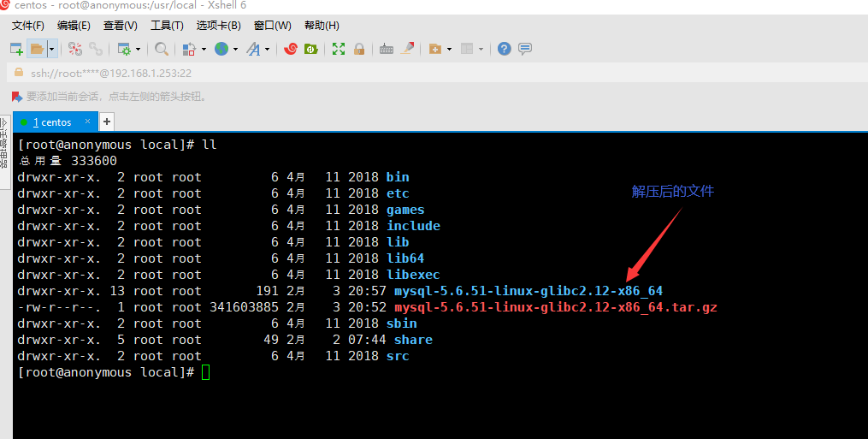This screenshot has width=868, height=439.
Task: Expand the color scheme dropdown arrow
Action: click(x=204, y=50)
